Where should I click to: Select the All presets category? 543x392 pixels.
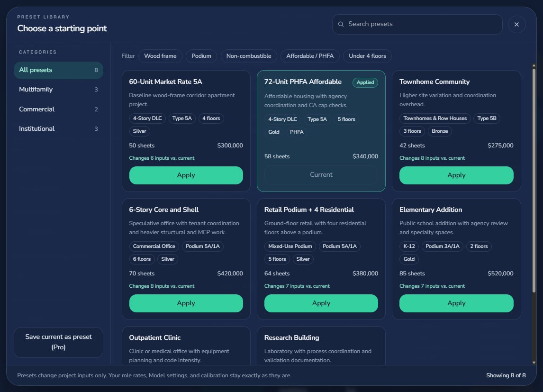click(59, 70)
